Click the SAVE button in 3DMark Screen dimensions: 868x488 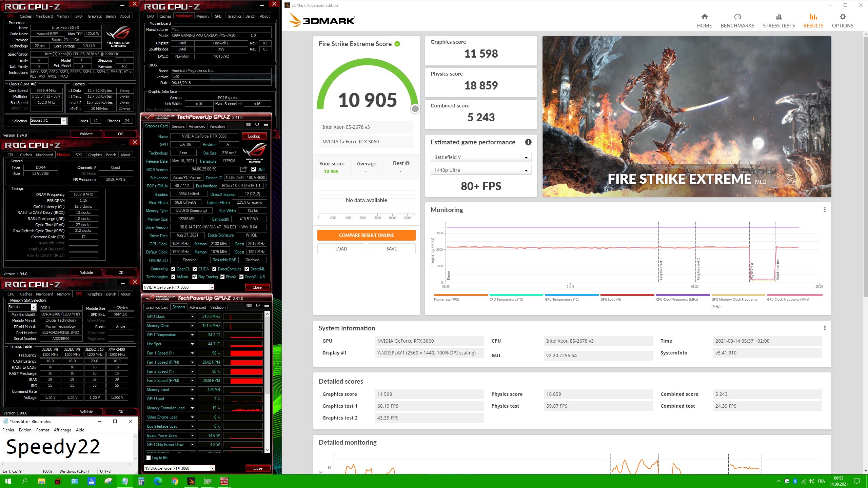click(x=392, y=249)
